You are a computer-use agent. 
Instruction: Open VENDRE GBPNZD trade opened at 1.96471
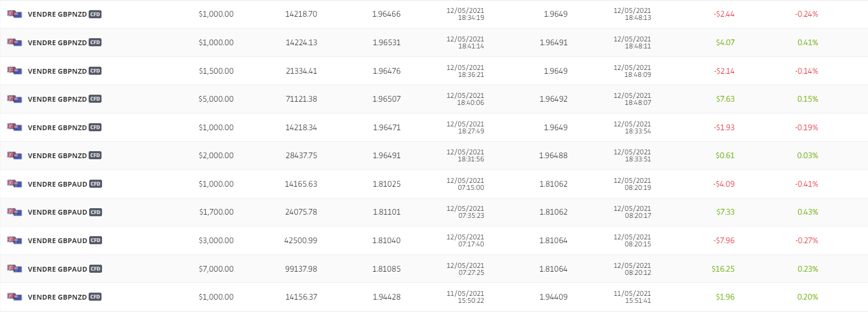(x=57, y=127)
